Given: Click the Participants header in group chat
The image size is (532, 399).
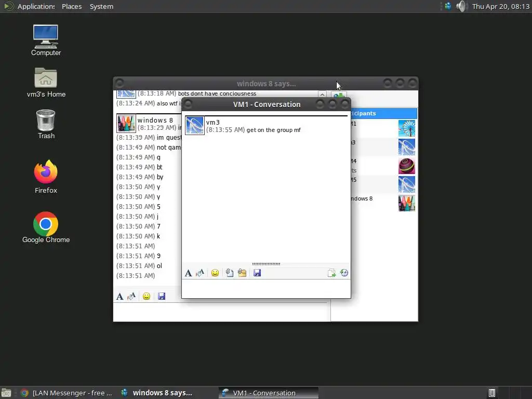Looking at the screenshot, I should tap(384, 113).
